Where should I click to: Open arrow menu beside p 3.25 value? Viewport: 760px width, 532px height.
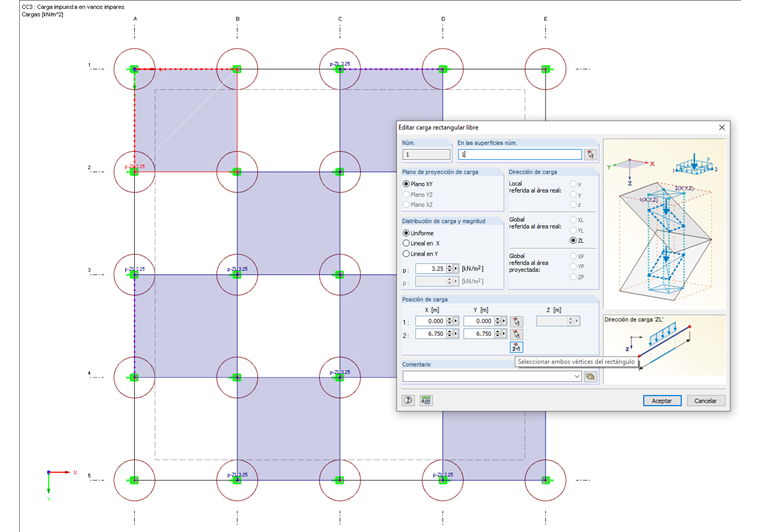click(456, 268)
